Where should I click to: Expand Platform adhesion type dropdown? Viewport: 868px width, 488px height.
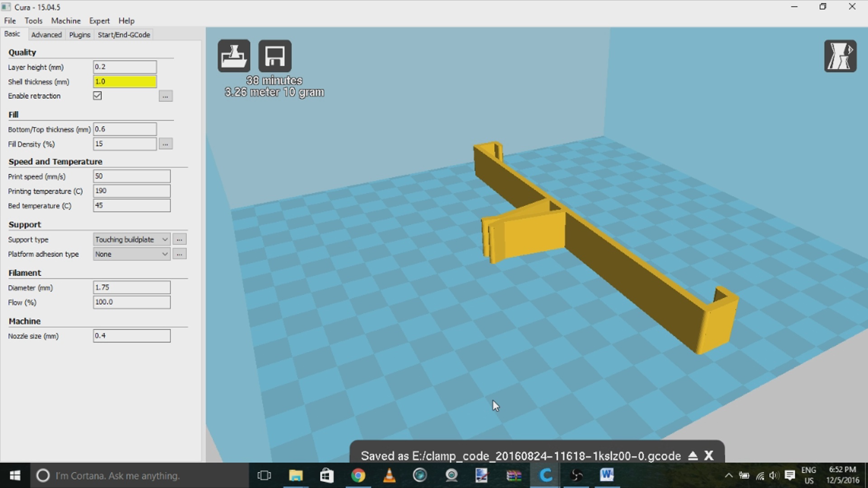click(x=131, y=254)
